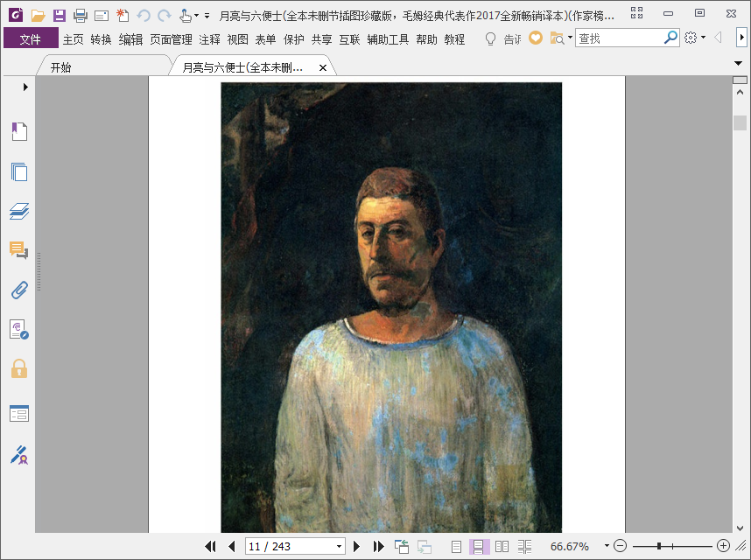Click the orange heart favorites icon
Screen dimensions: 751x560
(536, 38)
